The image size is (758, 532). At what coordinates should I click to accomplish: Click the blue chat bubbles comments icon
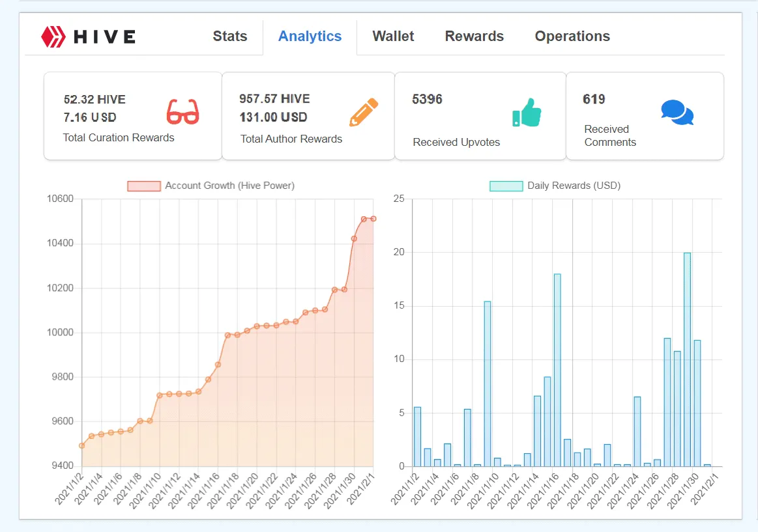pos(677,113)
